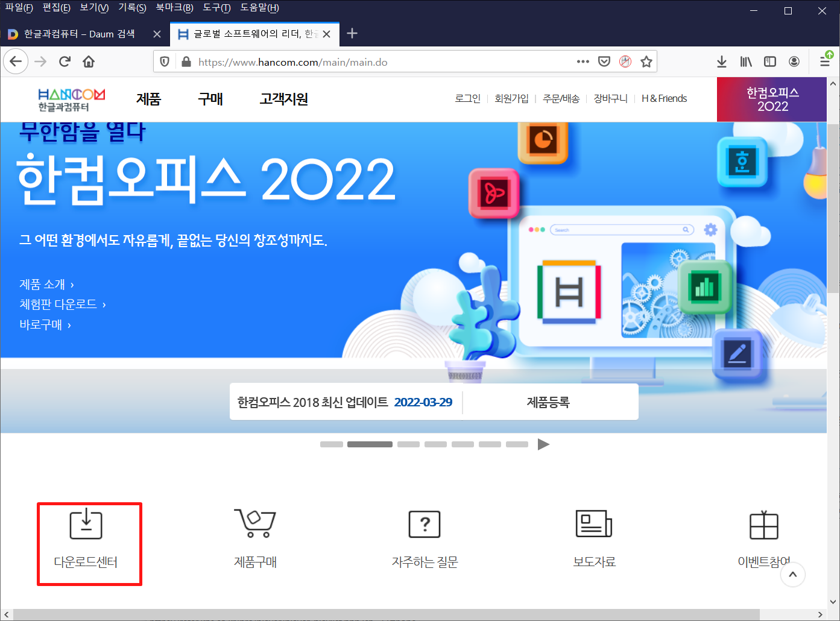The height and width of the screenshot is (621, 840).
Task: Click the 한컴오피스 2022 promo button
Action: pyautogui.click(x=772, y=99)
